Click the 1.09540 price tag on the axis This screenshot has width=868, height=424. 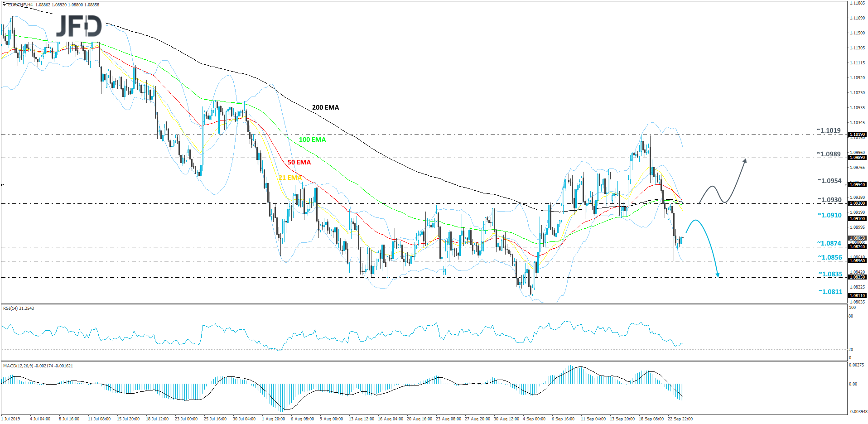pos(857,185)
